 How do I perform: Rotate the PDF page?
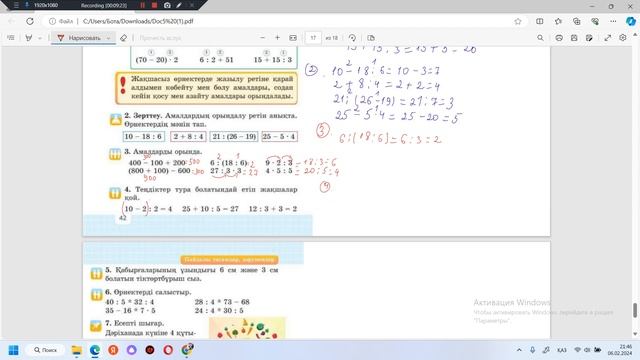click(352, 38)
